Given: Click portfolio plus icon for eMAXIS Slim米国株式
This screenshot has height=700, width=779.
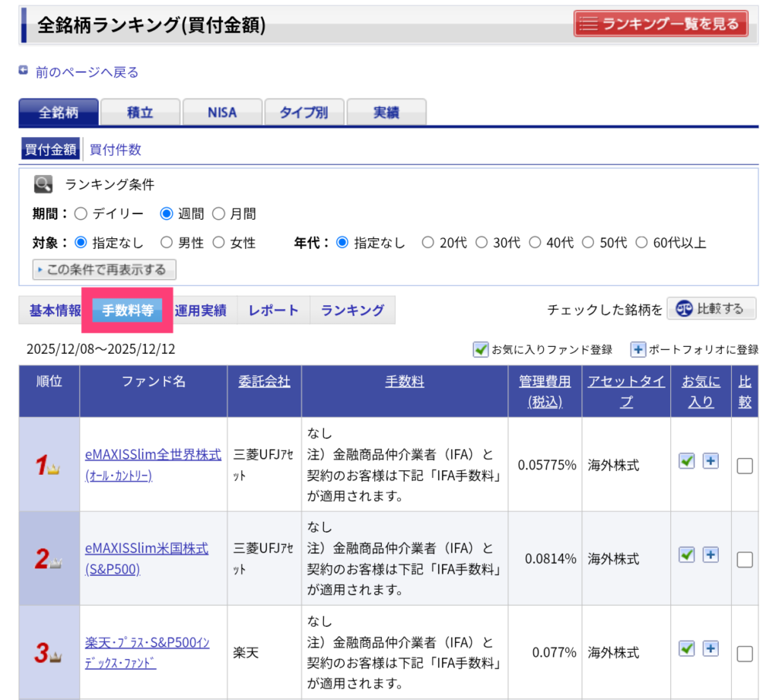Looking at the screenshot, I should (711, 555).
